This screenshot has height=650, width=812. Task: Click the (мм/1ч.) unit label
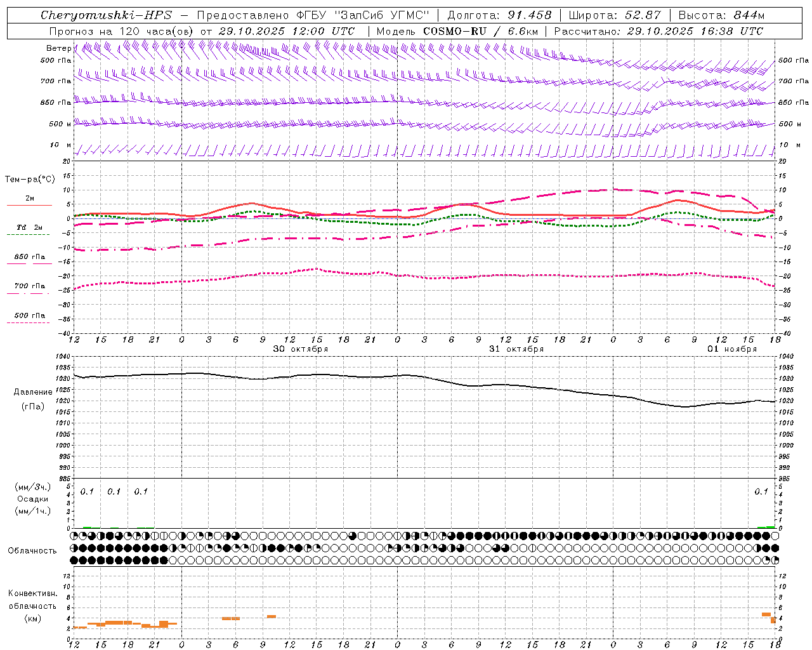coord(33,511)
